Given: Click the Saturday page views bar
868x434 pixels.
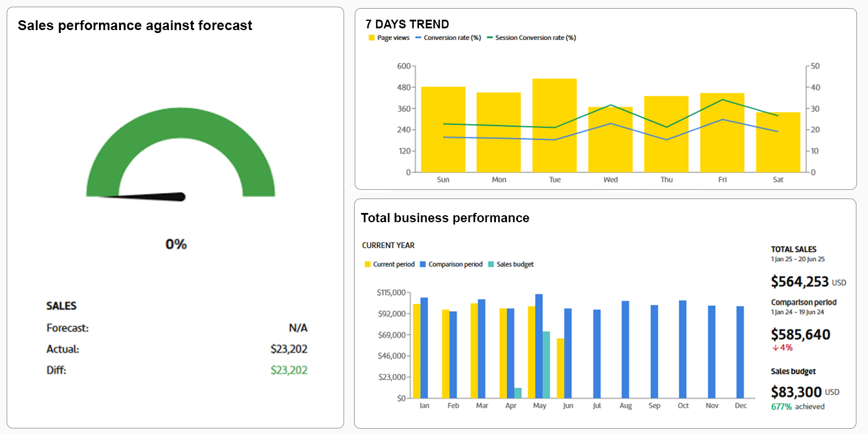Looking at the screenshot, I should point(778,142).
